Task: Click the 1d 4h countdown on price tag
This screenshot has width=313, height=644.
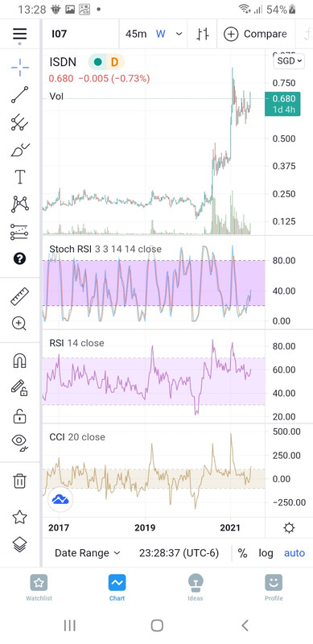Action: click(x=283, y=109)
